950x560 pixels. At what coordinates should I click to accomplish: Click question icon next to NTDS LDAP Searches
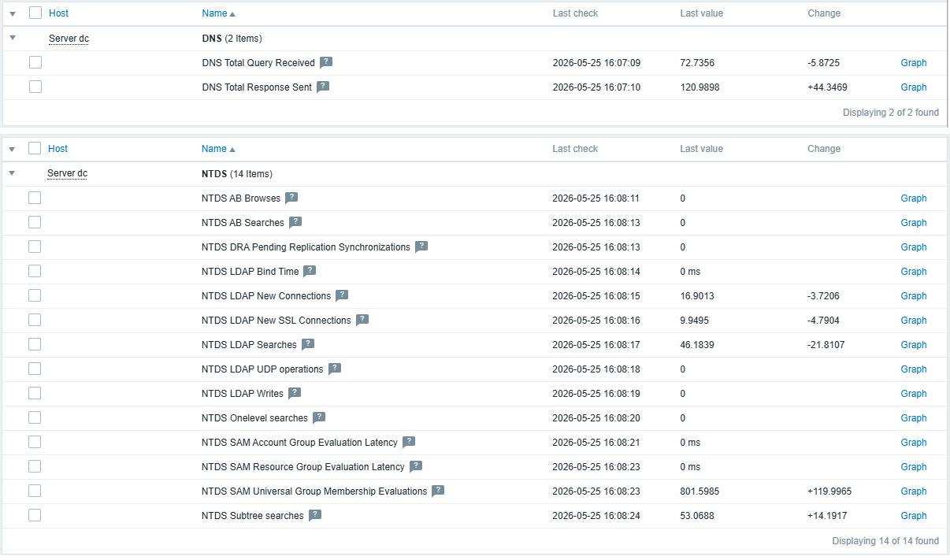pyautogui.click(x=308, y=345)
